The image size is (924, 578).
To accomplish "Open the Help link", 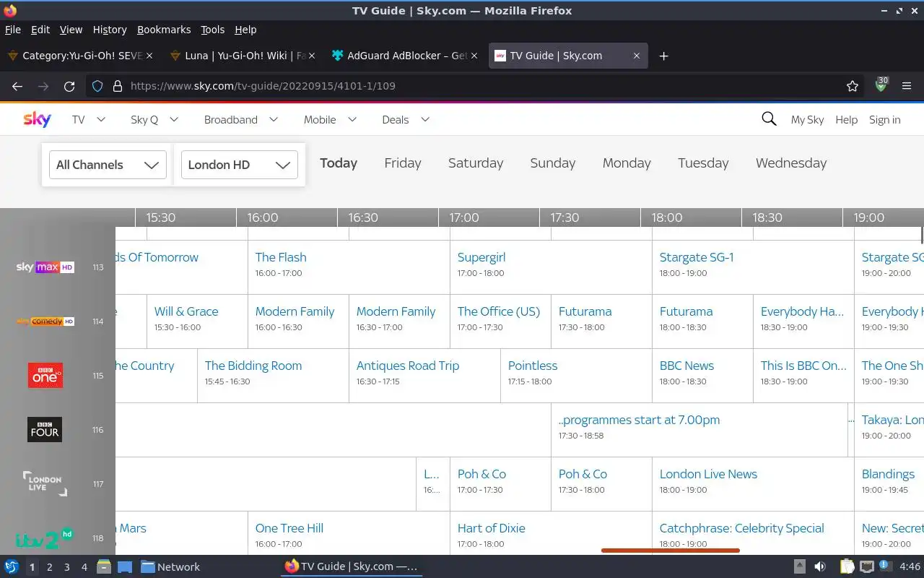I will click(x=846, y=120).
